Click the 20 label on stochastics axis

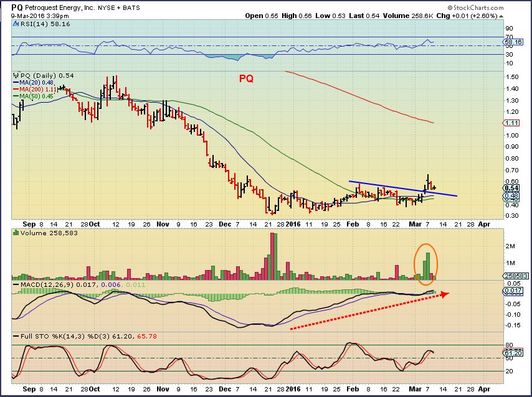click(509, 371)
